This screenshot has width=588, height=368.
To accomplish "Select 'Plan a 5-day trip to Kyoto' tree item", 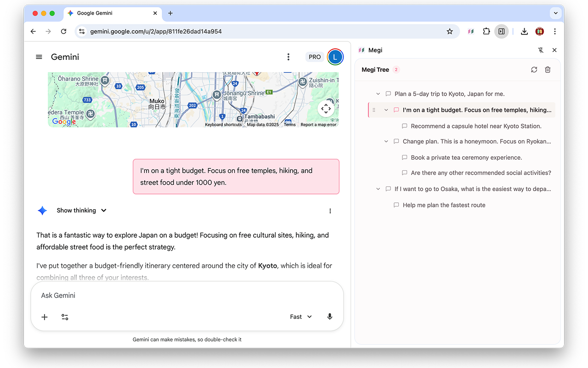I will 449,94.
